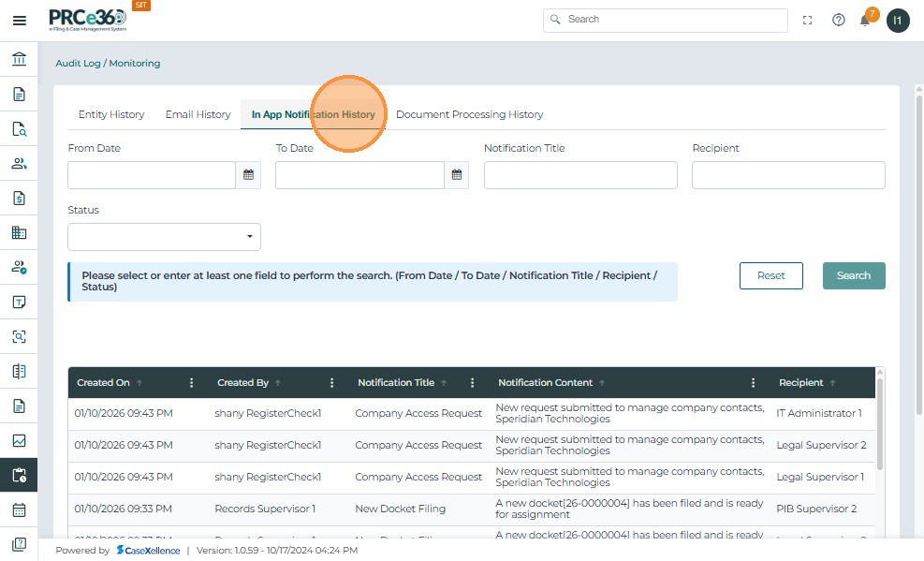The height and width of the screenshot is (561, 924).
Task: Click the bank building sidebar icon
Action: pos(19,60)
